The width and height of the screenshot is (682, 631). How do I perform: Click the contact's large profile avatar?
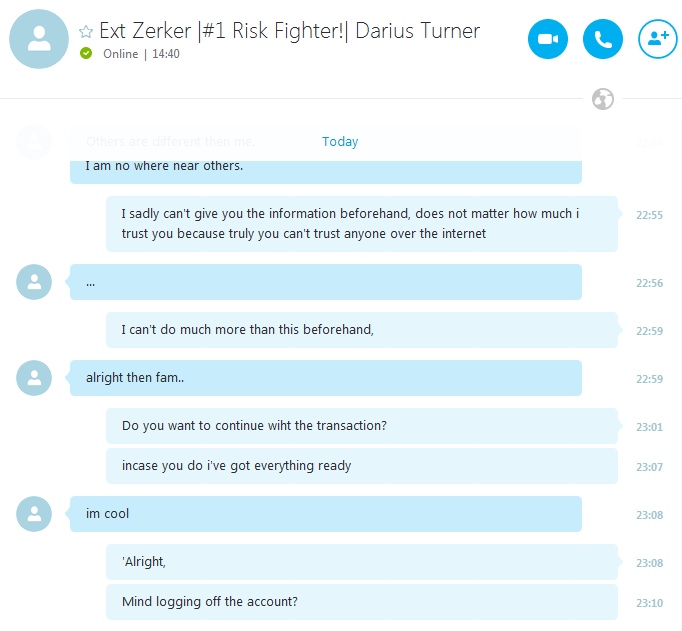39,39
